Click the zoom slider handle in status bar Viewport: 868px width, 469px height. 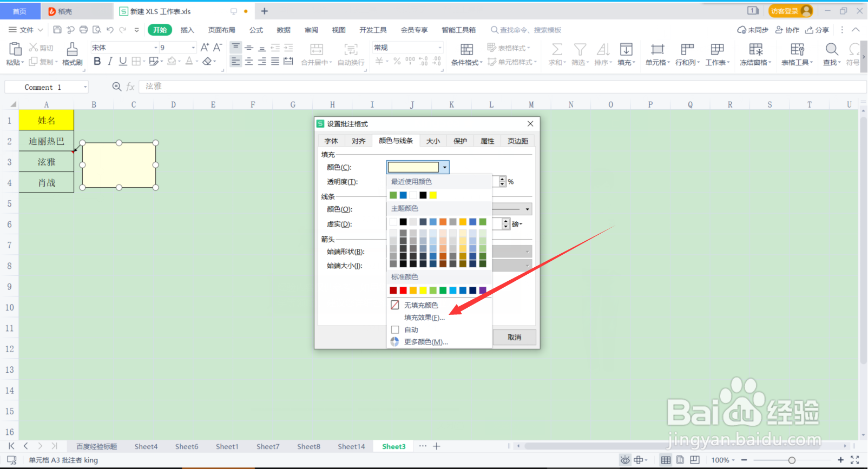792,460
